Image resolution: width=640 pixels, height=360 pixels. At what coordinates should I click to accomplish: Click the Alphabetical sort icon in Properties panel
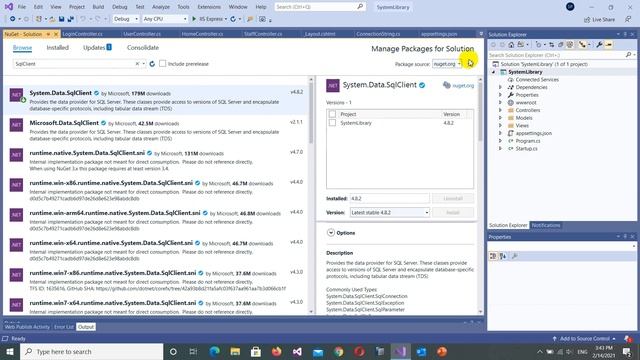tap(503, 256)
